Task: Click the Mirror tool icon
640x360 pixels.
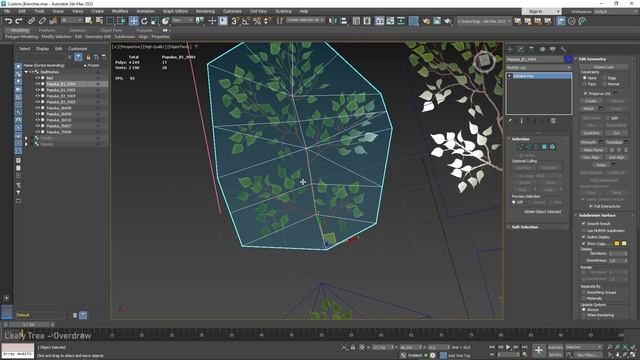Action: (x=333, y=21)
